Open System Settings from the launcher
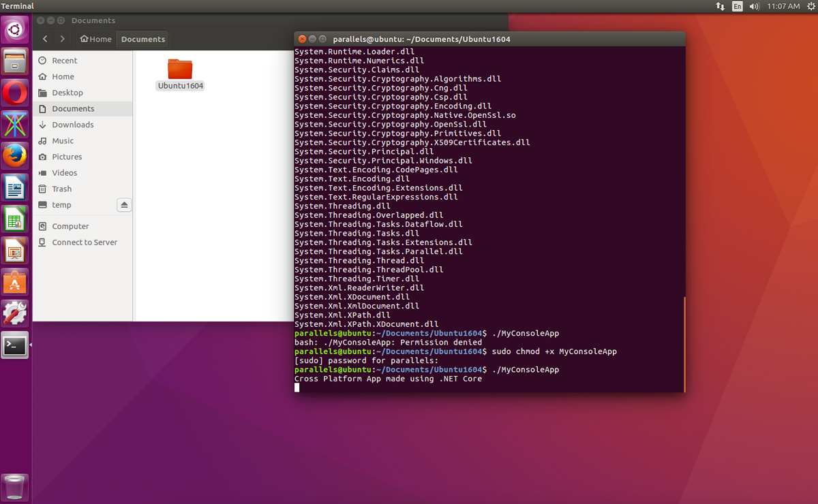Screen dimensions: 818x504 click(15, 313)
